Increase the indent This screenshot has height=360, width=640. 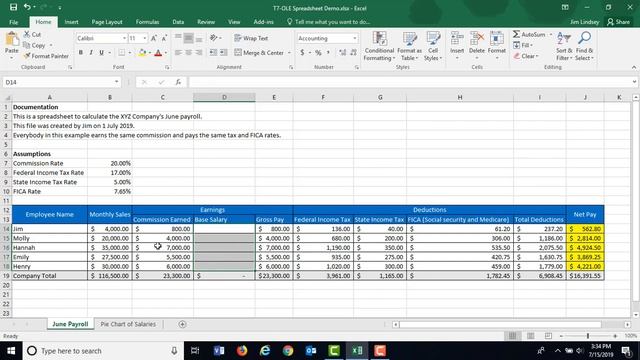224,53
